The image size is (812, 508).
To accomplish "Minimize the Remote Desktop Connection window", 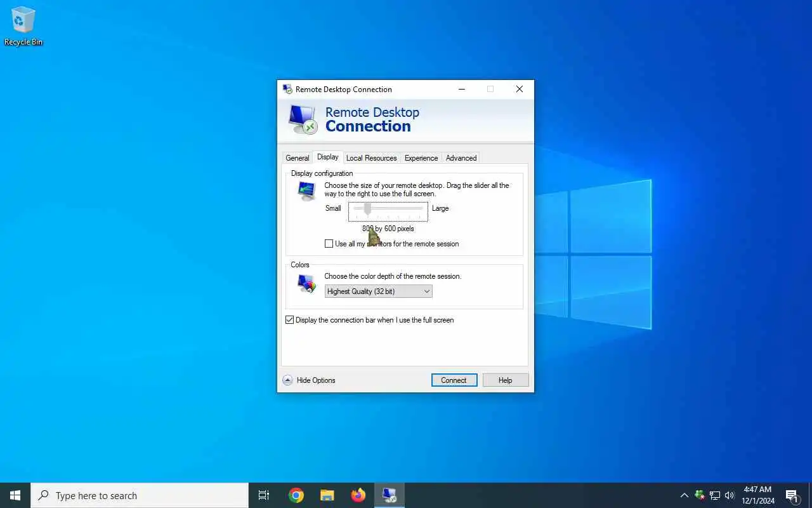I will click(x=462, y=90).
